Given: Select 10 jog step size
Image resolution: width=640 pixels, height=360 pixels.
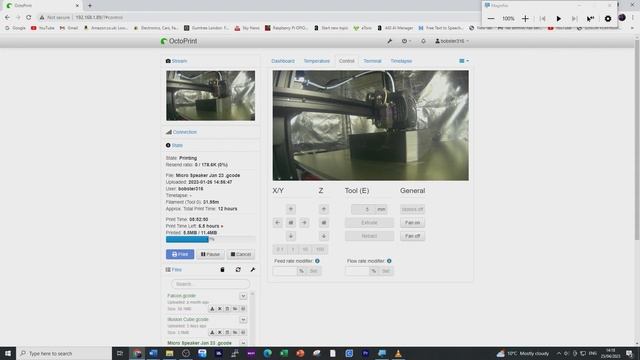Looking at the screenshot, I should (305, 249).
